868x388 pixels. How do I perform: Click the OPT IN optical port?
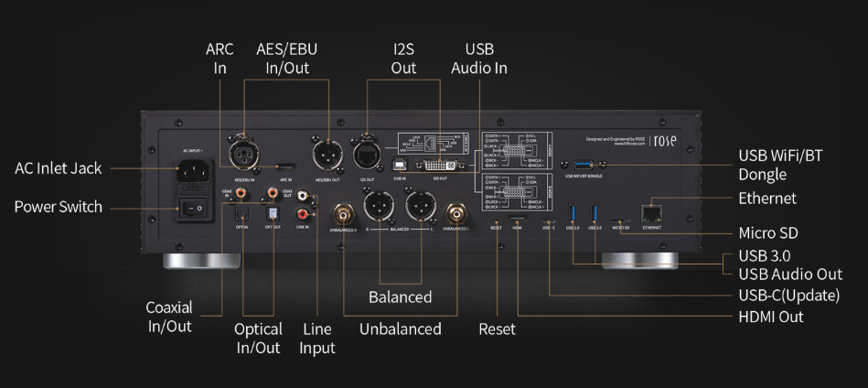(241, 213)
